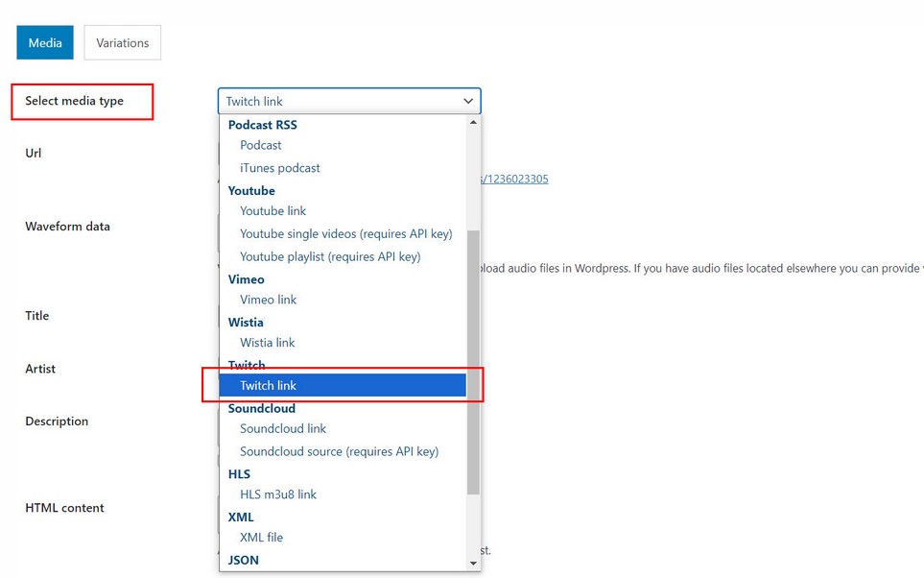Choose Youtube playlist (requires API key)
The image size is (924, 578).
tap(343, 257)
